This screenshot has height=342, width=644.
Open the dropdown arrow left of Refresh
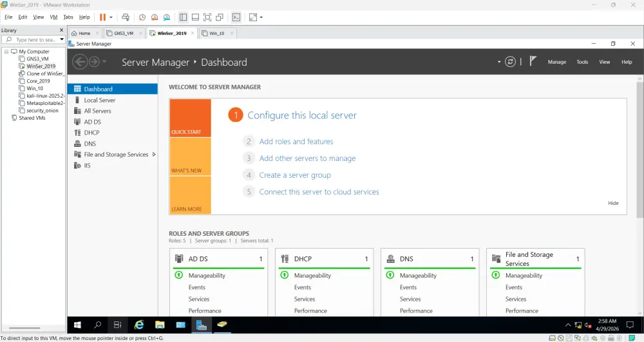click(499, 62)
